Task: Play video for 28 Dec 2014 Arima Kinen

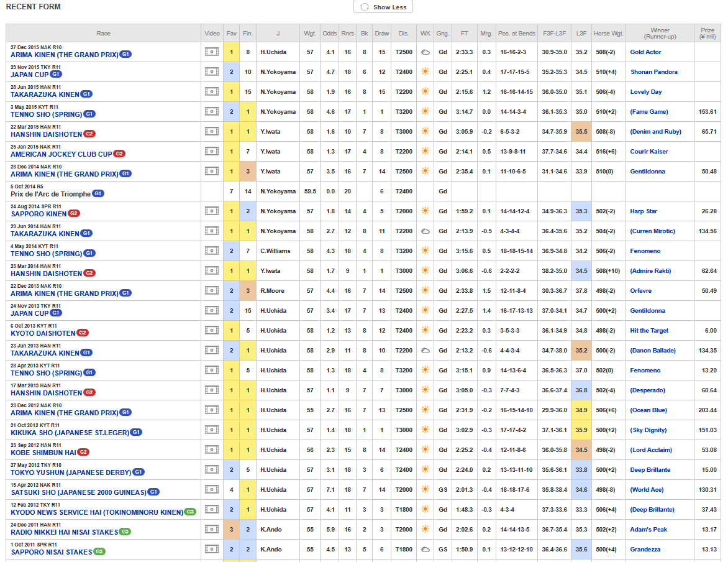Action: (212, 171)
